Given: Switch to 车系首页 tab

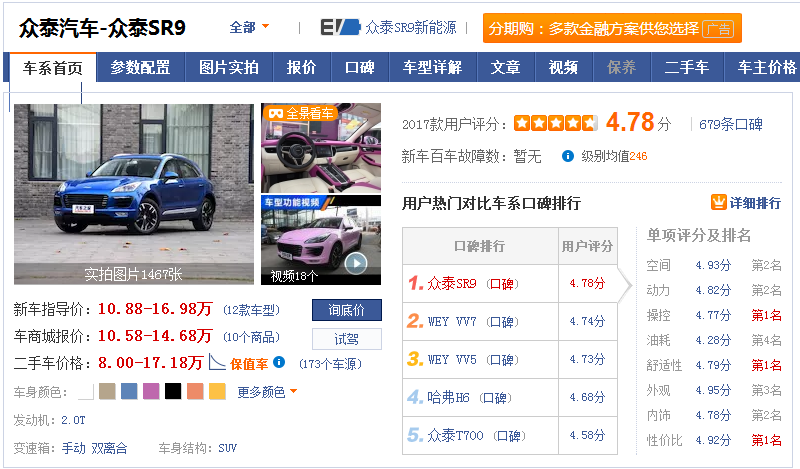Looking at the screenshot, I should pyautogui.click(x=53, y=67).
